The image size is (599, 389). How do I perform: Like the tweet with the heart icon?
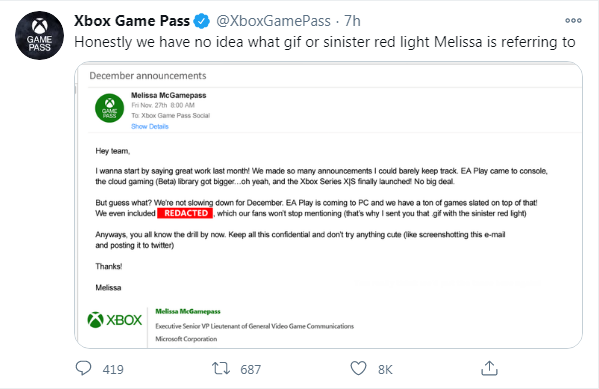pyautogui.click(x=358, y=368)
